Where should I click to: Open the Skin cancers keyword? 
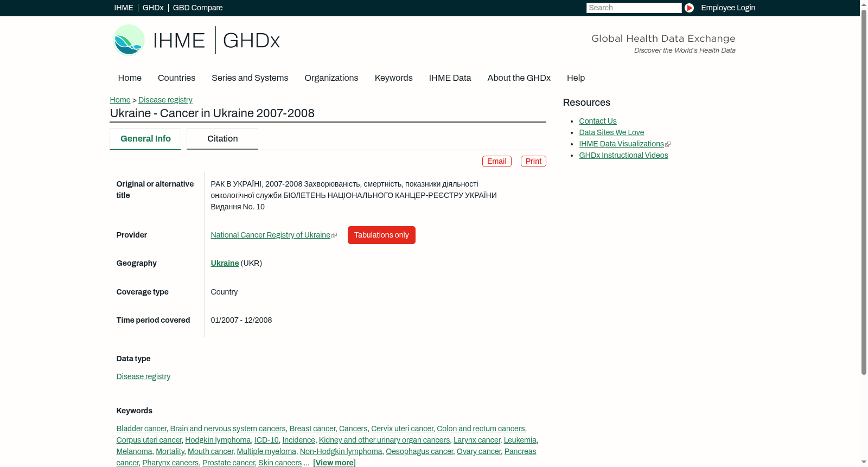(x=280, y=463)
